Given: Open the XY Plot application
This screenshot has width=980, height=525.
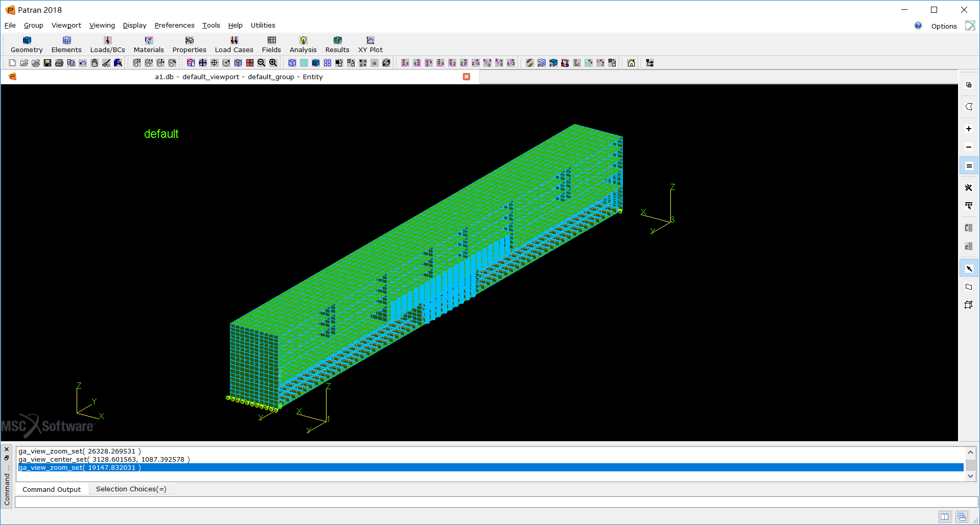Looking at the screenshot, I should click(x=370, y=44).
